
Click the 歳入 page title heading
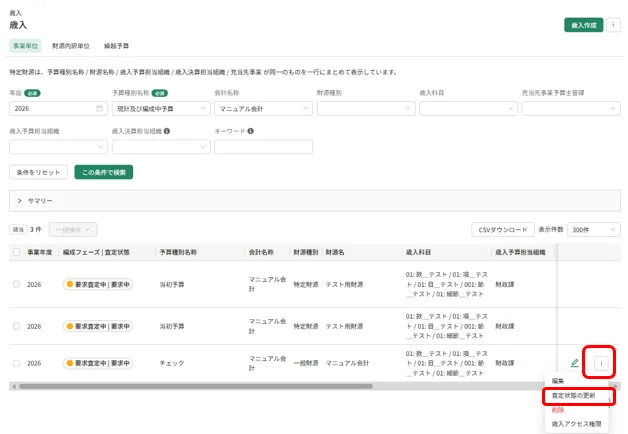[18, 25]
